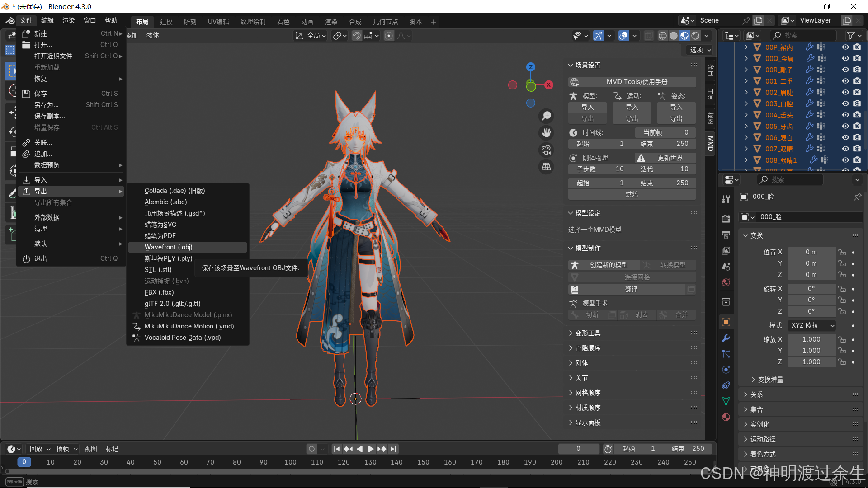The width and height of the screenshot is (868, 488).
Task: Toggle lock on Location X
Action: 841,252
